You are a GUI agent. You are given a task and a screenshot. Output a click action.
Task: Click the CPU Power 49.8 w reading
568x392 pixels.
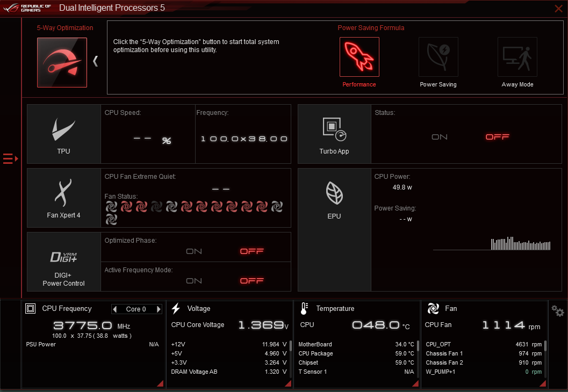pyautogui.click(x=402, y=187)
